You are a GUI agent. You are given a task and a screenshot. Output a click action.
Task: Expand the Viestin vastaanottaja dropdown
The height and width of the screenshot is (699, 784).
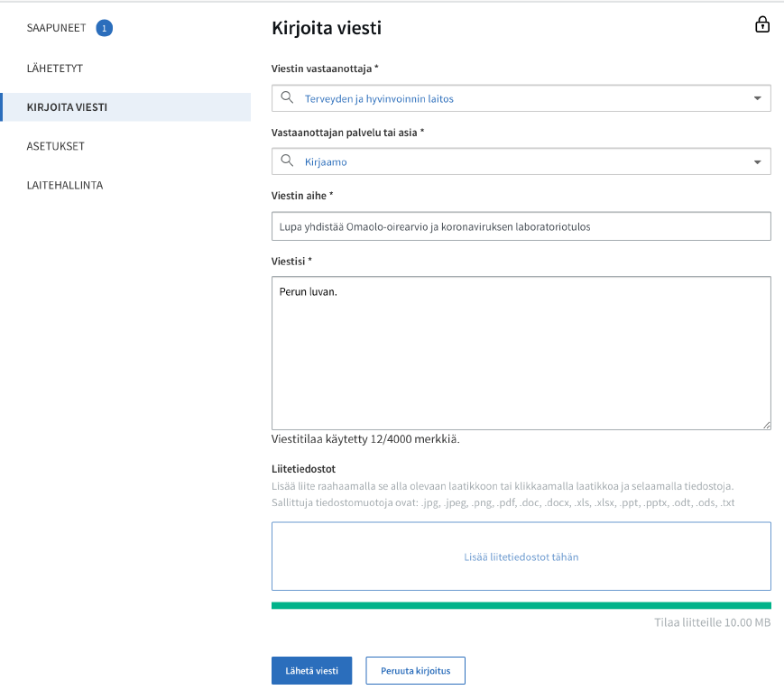(758, 97)
